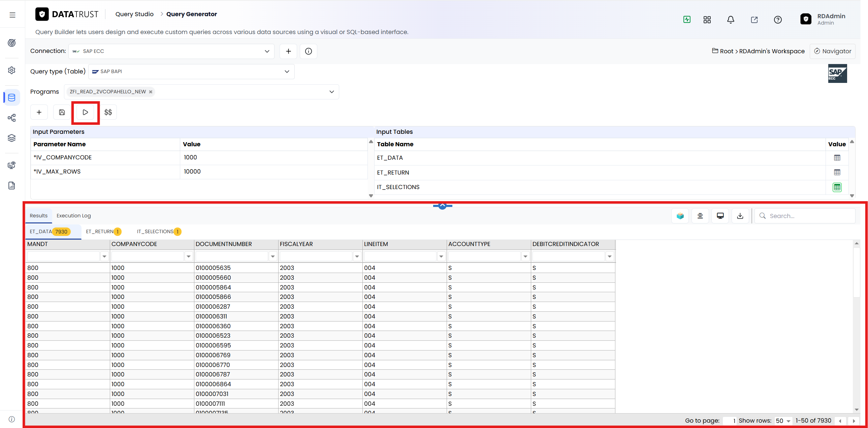Open the report file sidebar icon
This screenshot has height=428, width=868.
pyautogui.click(x=12, y=186)
